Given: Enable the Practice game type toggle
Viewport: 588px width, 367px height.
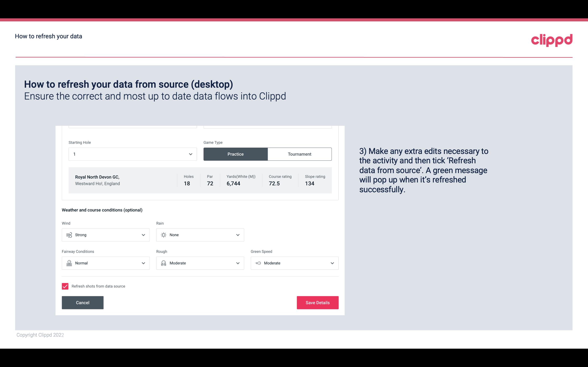Looking at the screenshot, I should click(235, 154).
